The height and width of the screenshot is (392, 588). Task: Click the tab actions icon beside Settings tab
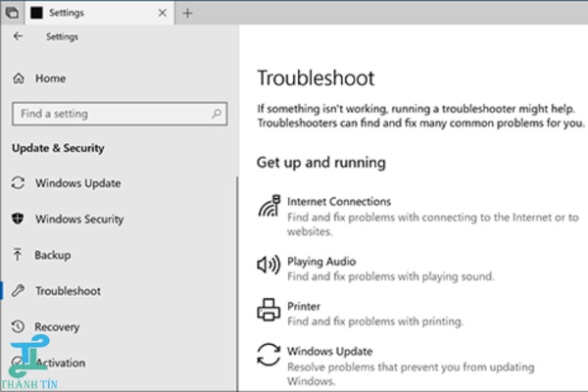point(12,13)
